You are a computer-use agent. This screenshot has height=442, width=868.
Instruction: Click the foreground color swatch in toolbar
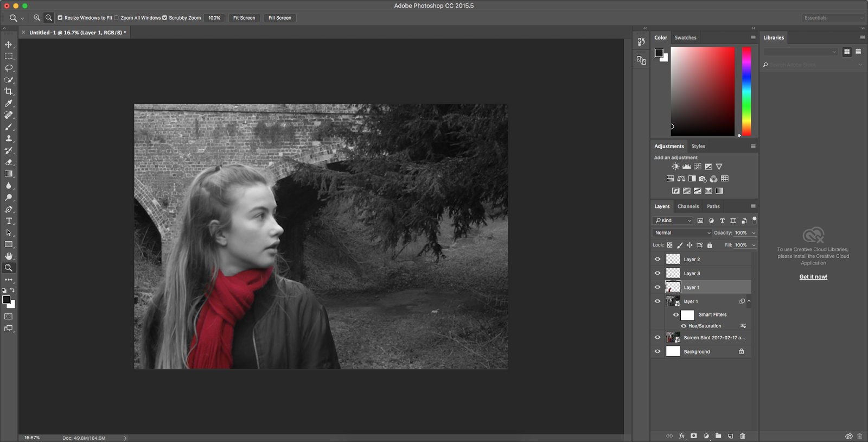(x=7, y=300)
